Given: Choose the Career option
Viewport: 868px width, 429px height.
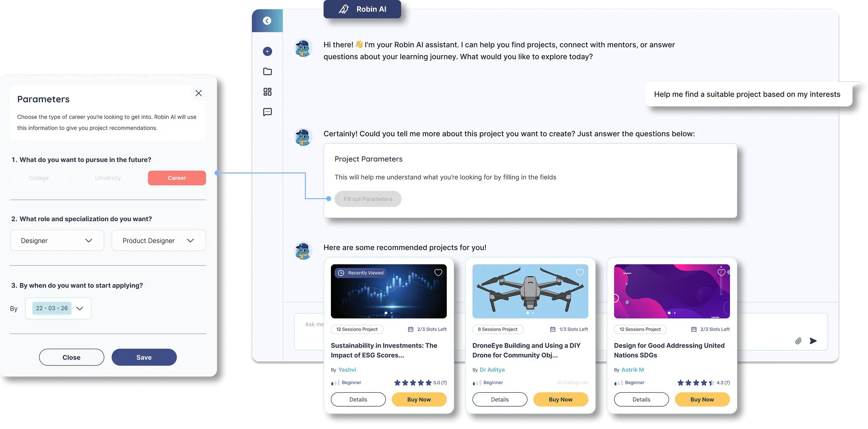Looking at the screenshot, I should (x=177, y=178).
